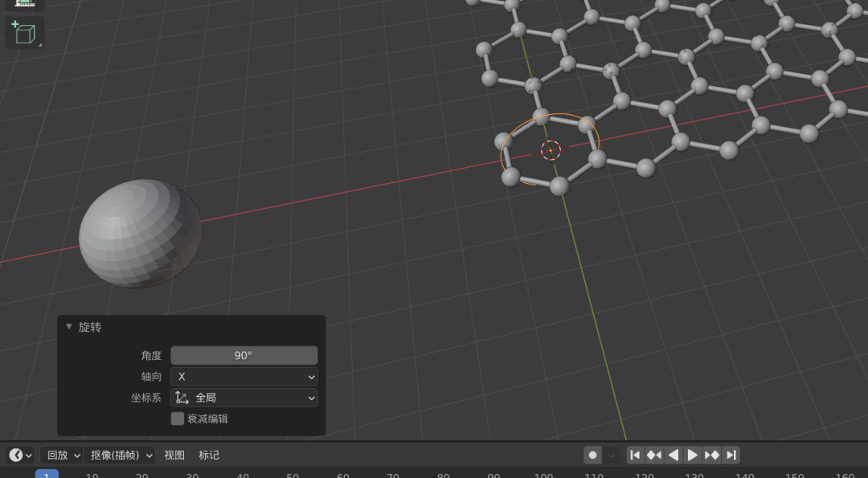Viewport: 868px width, 478px height.
Task: Play the animation in reverse
Action: click(674, 455)
